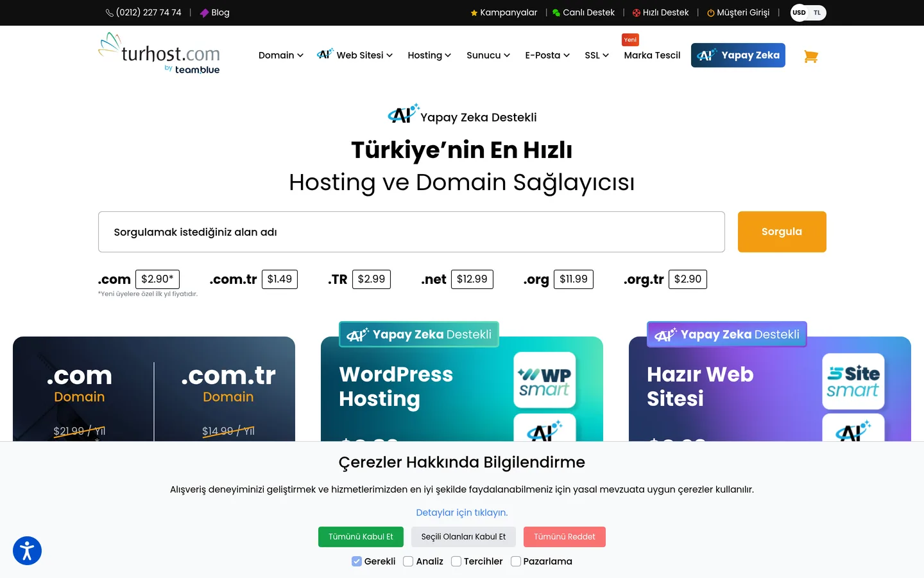Screen dimensions: 924x578
Task: Toggle the Gerekli cookie checkbox
Action: point(357,561)
